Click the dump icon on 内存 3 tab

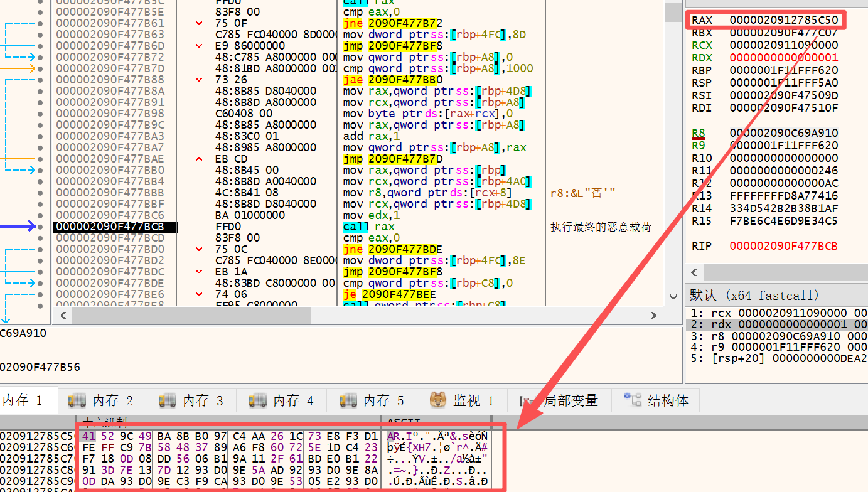(x=167, y=400)
